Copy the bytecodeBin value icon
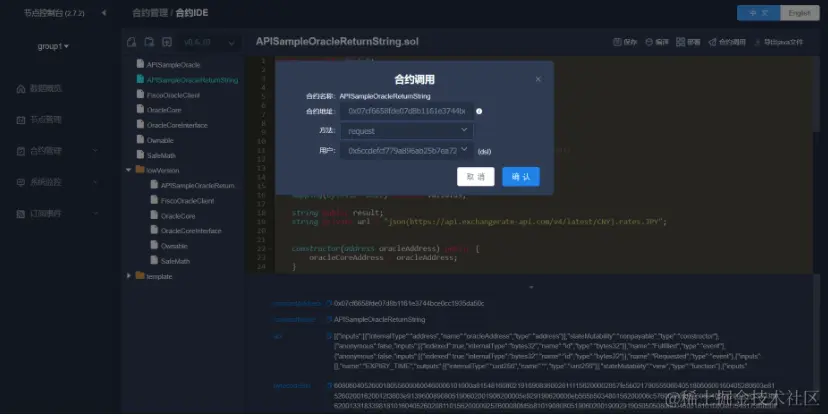The image size is (828, 416). click(329, 386)
